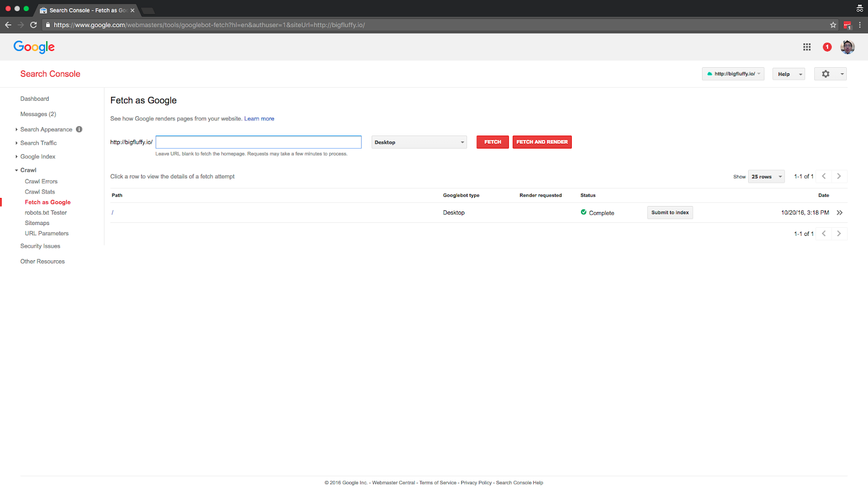
Task: Close the Search Console browser tab
Action: (132, 10)
